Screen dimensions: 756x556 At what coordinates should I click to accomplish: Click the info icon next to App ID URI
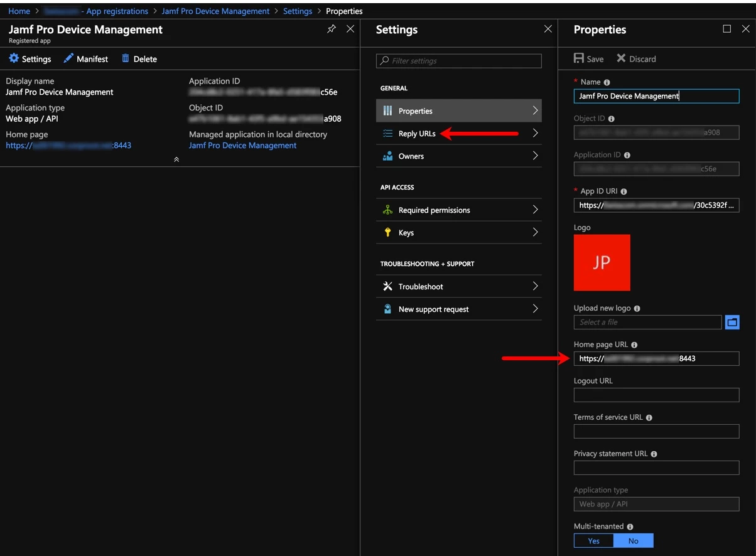(x=624, y=191)
